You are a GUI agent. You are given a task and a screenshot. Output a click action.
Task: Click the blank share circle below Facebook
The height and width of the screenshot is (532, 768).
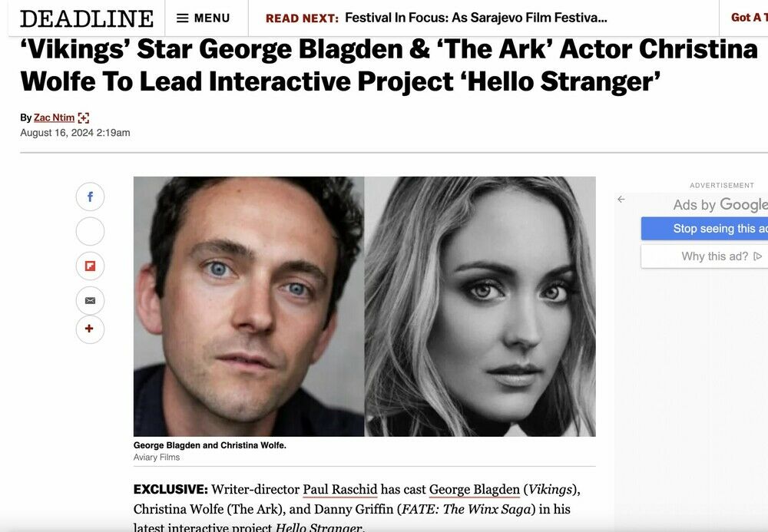click(x=90, y=231)
